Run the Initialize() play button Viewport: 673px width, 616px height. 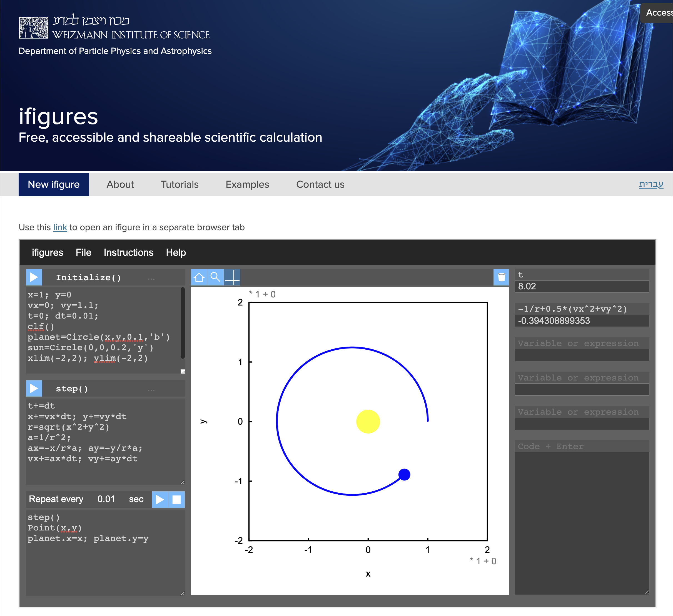click(34, 277)
